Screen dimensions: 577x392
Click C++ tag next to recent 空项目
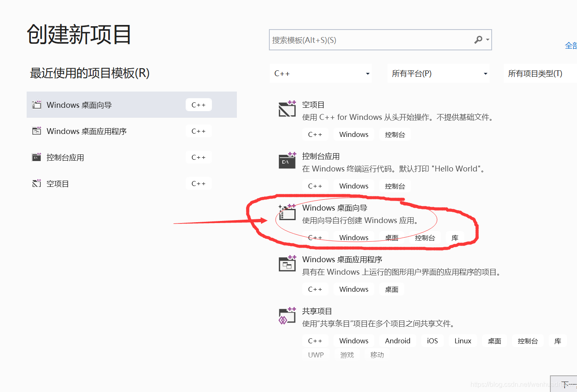coord(199,184)
